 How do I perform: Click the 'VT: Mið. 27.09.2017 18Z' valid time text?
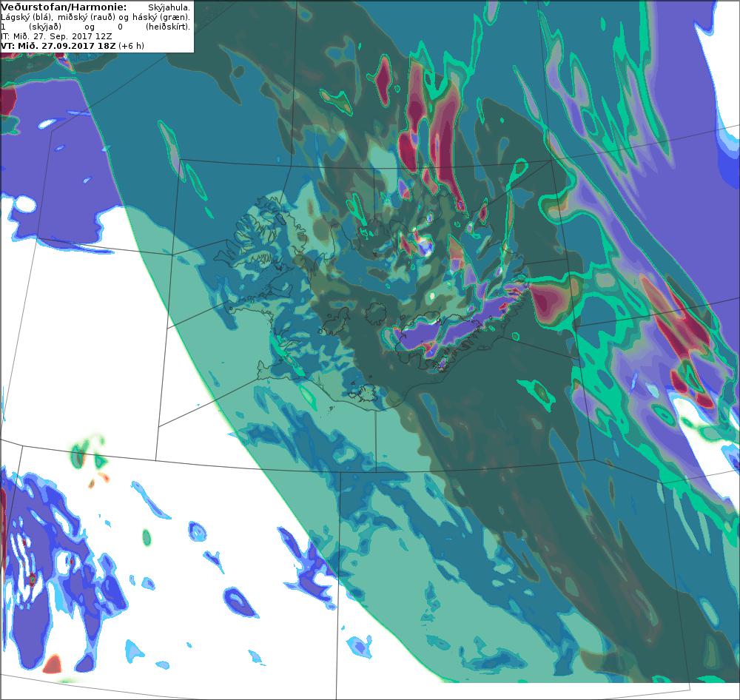(58, 46)
